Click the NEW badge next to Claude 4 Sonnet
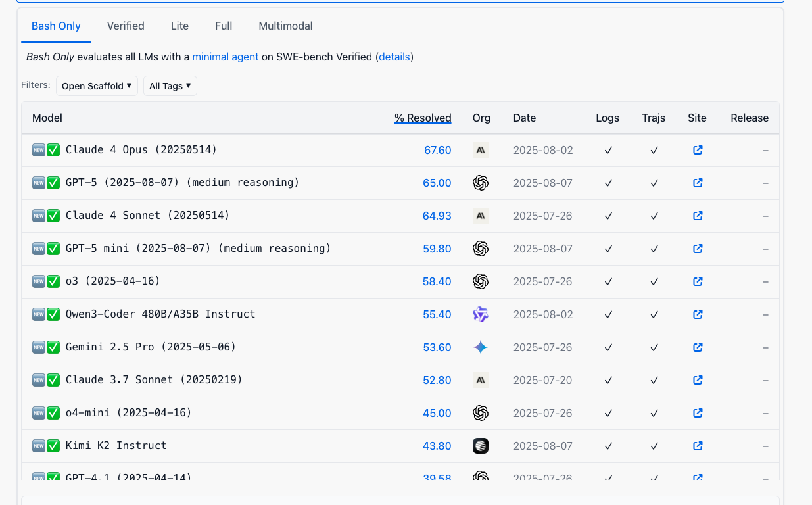 [x=39, y=216]
